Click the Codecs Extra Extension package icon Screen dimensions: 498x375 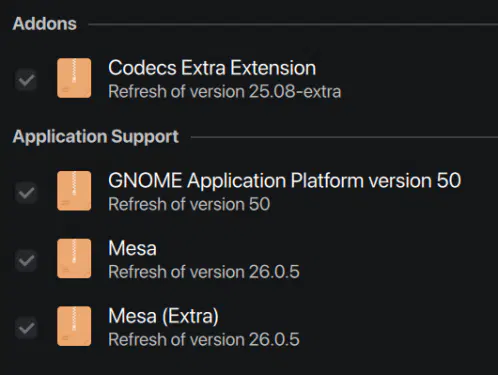74,78
